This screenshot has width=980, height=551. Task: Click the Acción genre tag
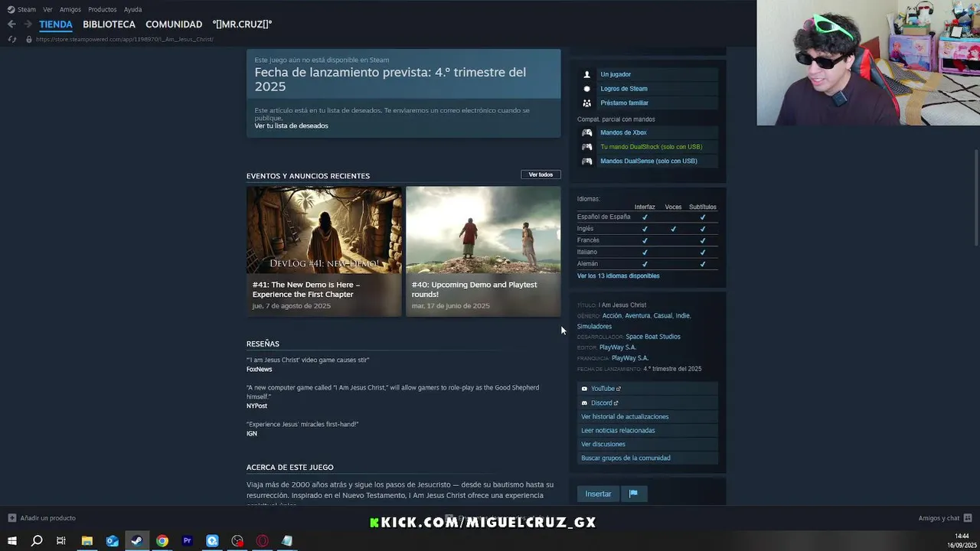tap(612, 316)
